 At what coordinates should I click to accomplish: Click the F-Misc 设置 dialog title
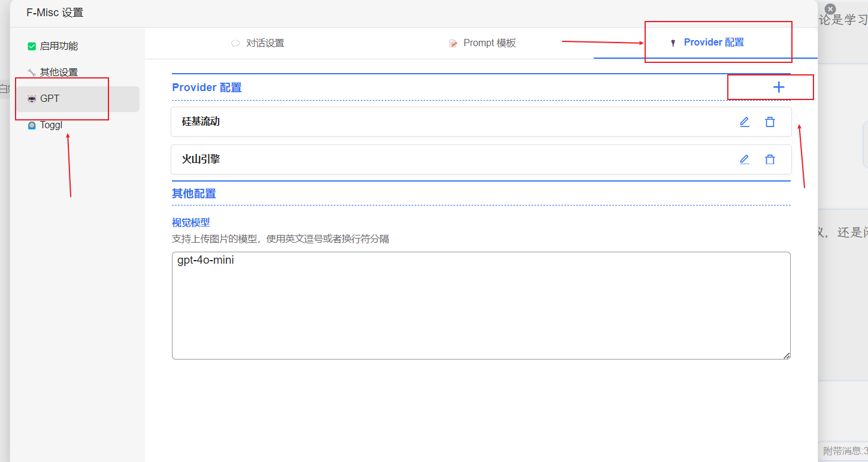pyautogui.click(x=55, y=13)
